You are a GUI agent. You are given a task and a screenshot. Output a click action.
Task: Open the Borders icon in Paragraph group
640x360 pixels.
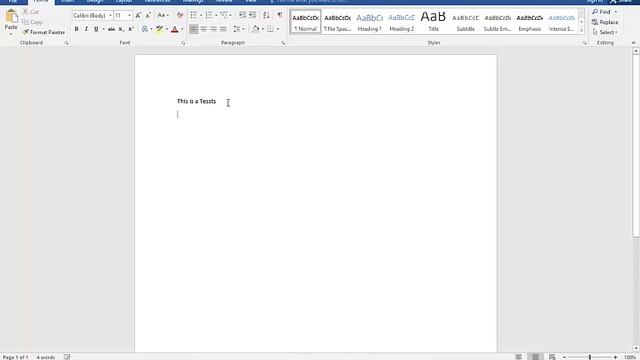[x=270, y=29]
